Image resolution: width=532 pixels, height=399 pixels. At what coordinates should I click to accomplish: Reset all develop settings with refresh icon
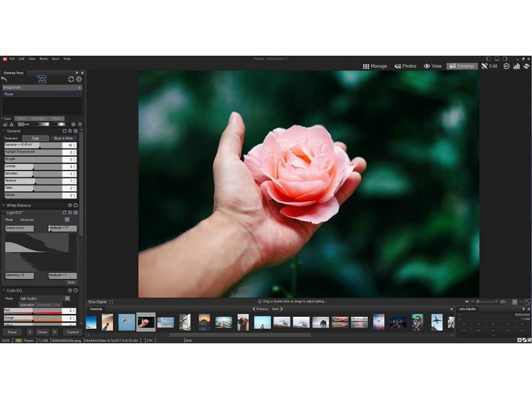click(71, 79)
